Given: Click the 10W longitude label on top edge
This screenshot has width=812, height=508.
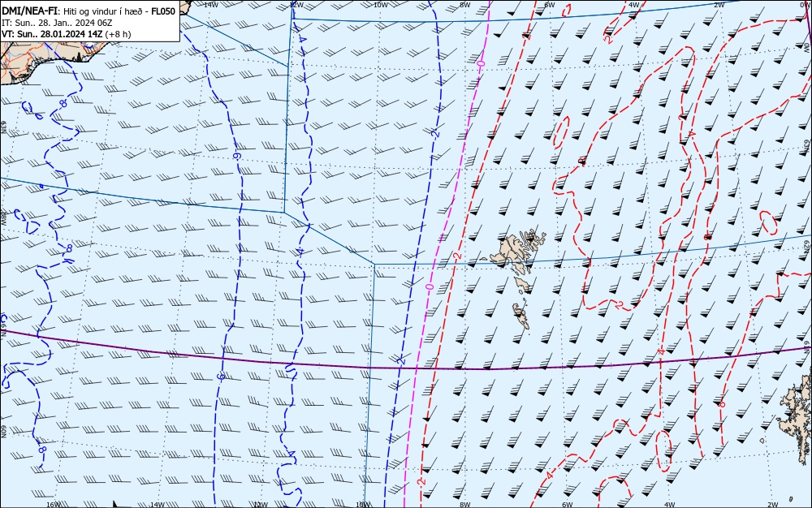Looking at the screenshot, I should (380, 5).
